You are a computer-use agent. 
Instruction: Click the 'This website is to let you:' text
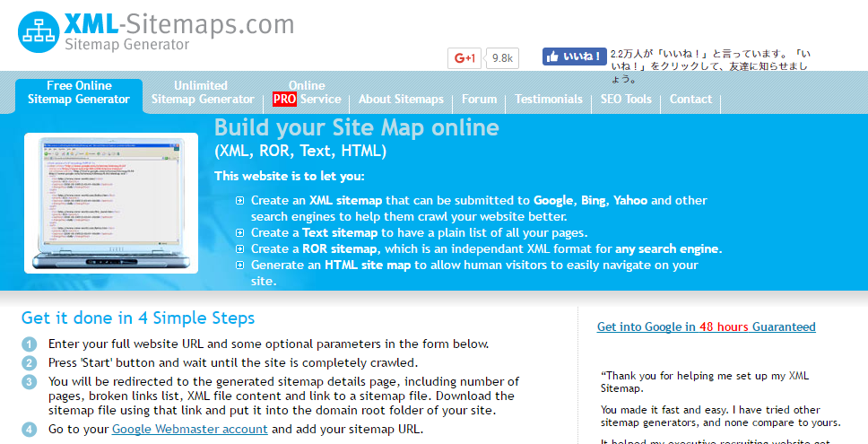[x=290, y=177]
